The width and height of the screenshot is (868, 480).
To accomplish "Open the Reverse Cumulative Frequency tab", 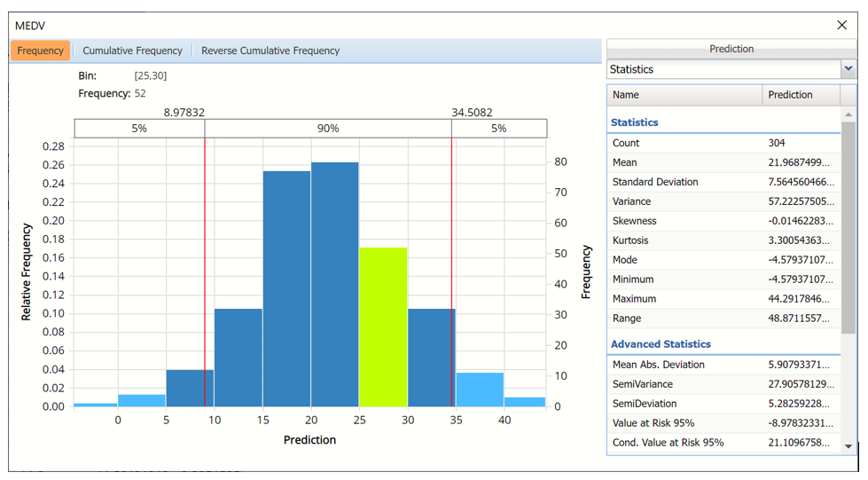I will [x=270, y=51].
